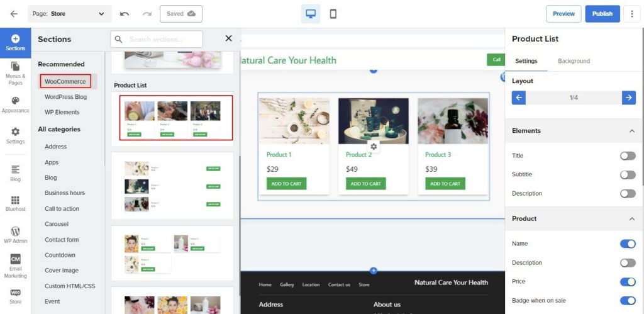Open the Page: Store dropdown
The image size is (644, 314).
click(x=70, y=14)
